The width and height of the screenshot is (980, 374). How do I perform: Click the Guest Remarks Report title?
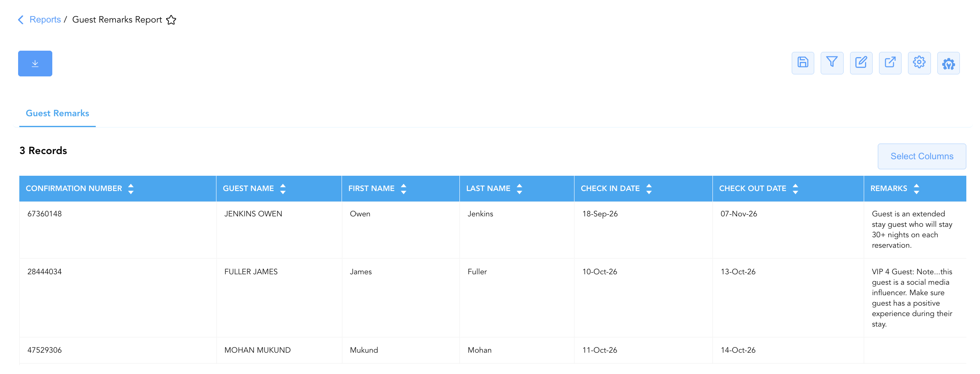117,20
